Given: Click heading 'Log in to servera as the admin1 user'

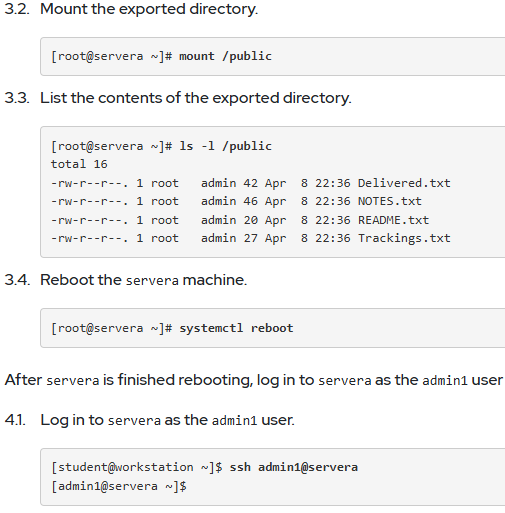Looking at the screenshot, I should point(167,420).
